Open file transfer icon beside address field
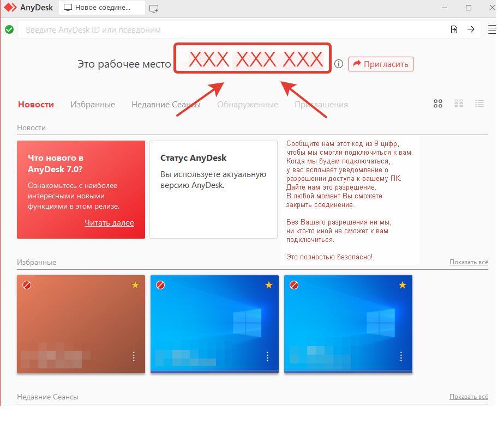 pos(454,29)
